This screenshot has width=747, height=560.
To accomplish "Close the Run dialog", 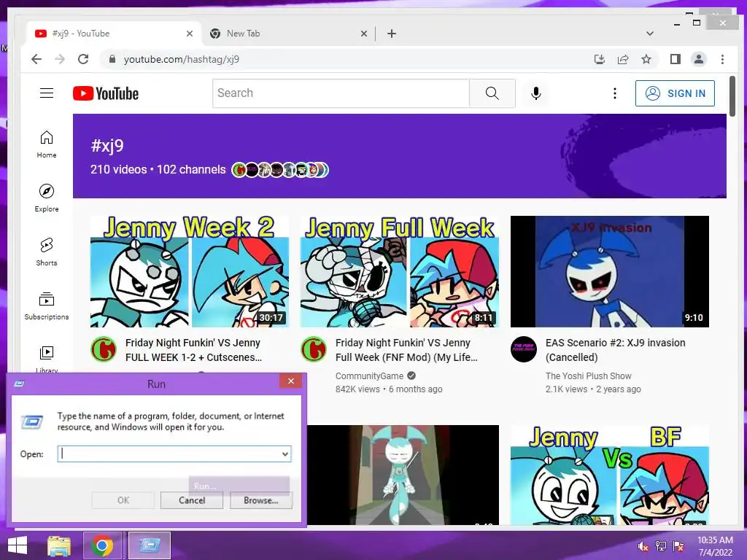I will [290, 381].
